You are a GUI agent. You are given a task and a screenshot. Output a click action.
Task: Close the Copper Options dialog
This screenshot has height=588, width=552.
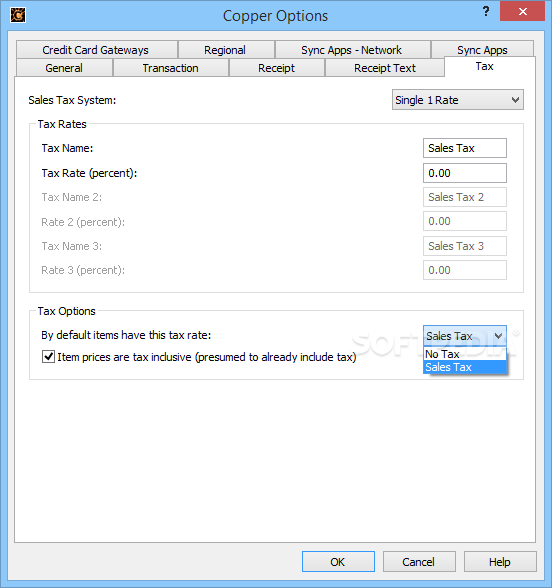tap(522, 11)
